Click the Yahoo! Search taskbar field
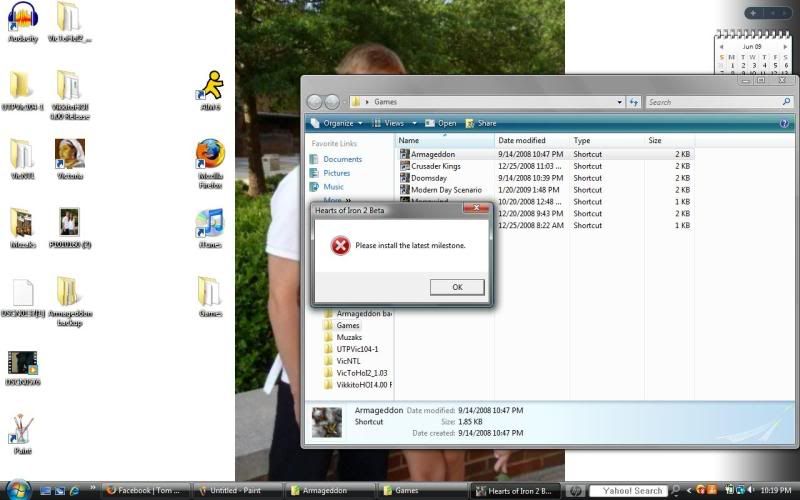 [x=629, y=491]
